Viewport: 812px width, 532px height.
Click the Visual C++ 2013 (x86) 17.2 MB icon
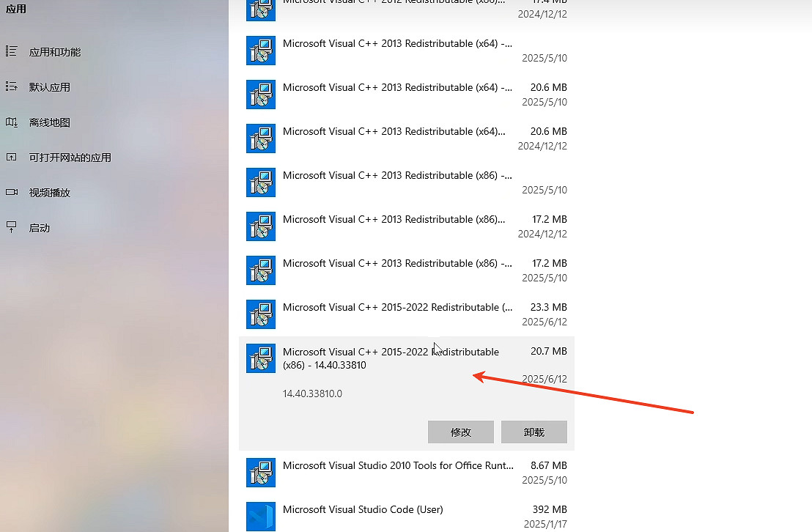tap(261, 226)
